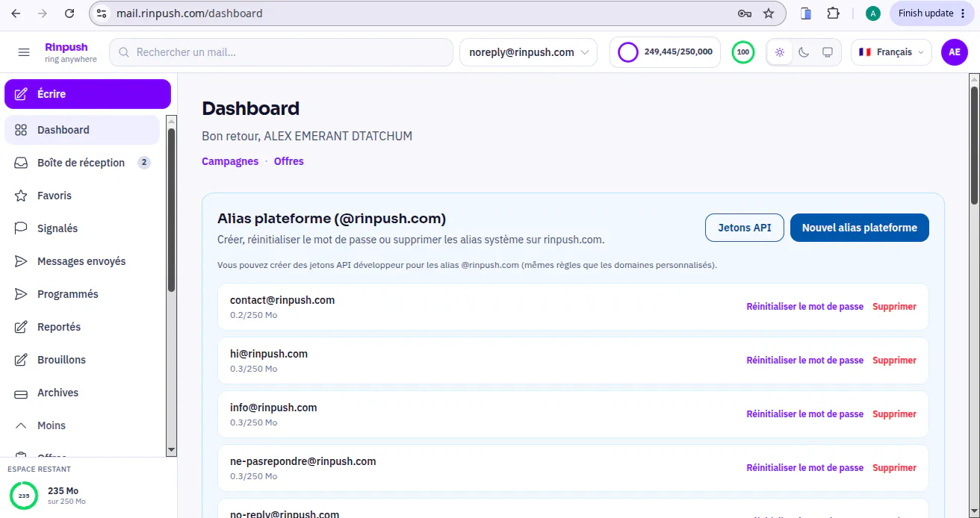
Task: Reset password for contact@rinpush.com
Action: pyautogui.click(x=805, y=307)
